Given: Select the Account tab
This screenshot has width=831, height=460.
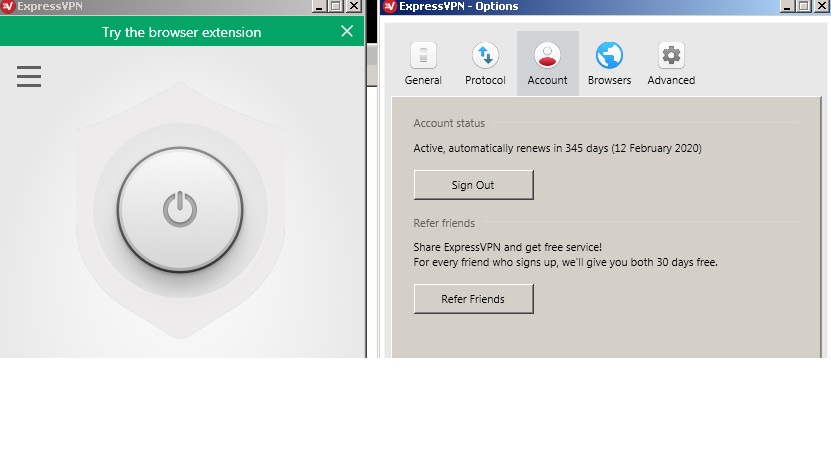Looking at the screenshot, I should click(x=547, y=64).
